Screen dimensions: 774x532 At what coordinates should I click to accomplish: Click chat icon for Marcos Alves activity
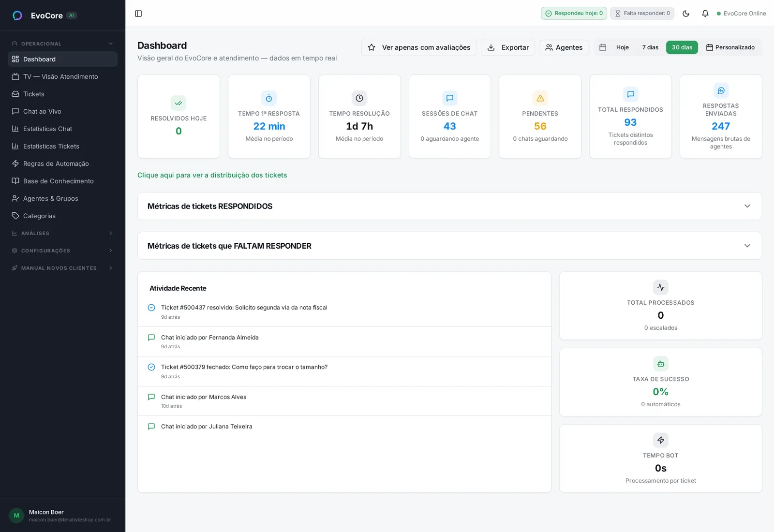(151, 397)
